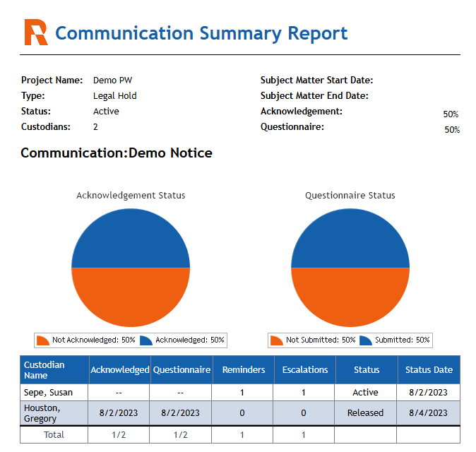
Task: Click the Subject Matter End Date label
Action: 314,96
